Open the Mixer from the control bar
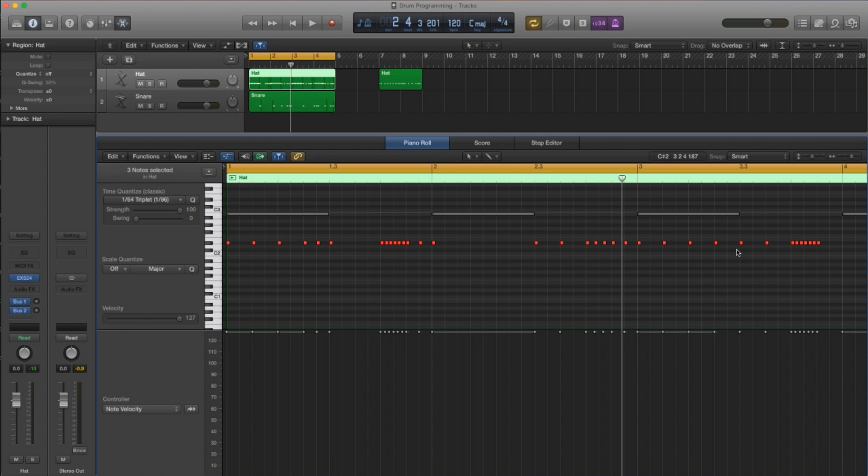 [x=106, y=23]
